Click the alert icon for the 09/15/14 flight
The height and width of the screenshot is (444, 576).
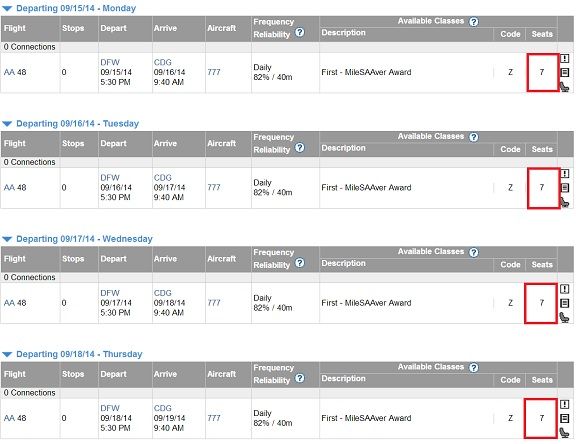point(565,58)
